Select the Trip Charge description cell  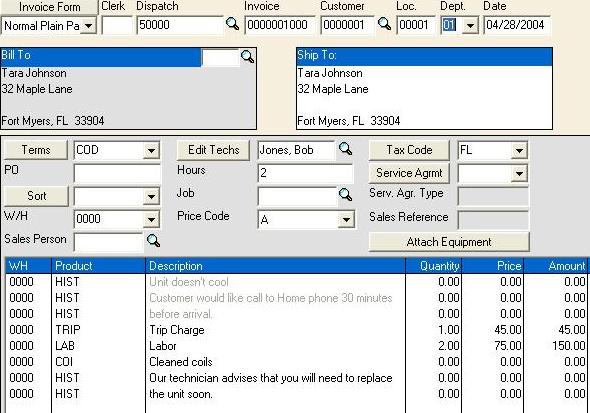[275, 330]
